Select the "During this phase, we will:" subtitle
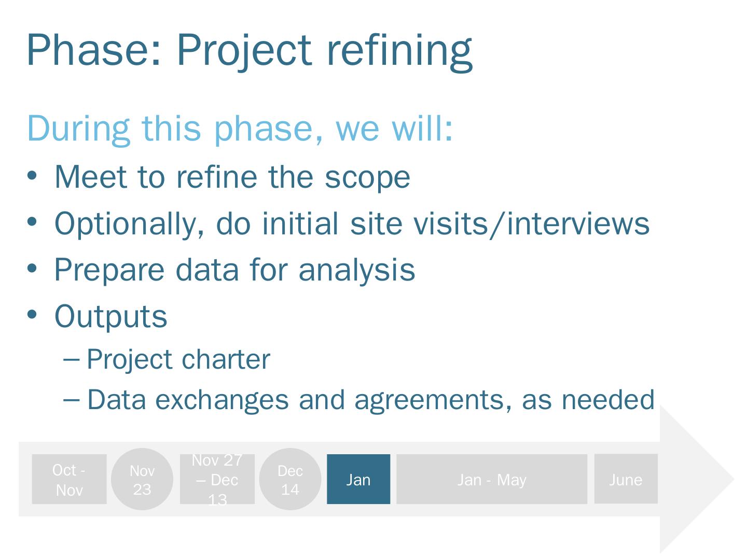 [240, 128]
